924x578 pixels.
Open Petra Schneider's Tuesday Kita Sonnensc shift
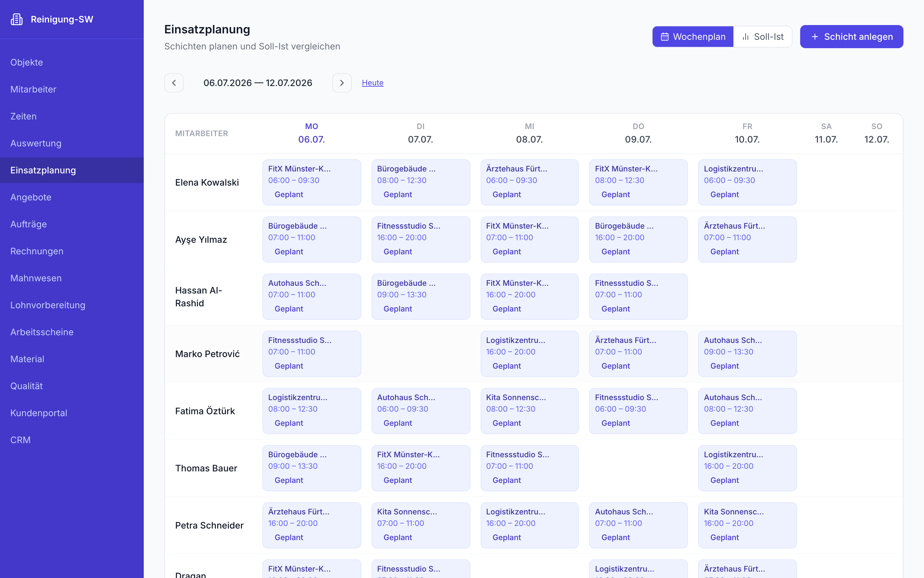click(420, 525)
